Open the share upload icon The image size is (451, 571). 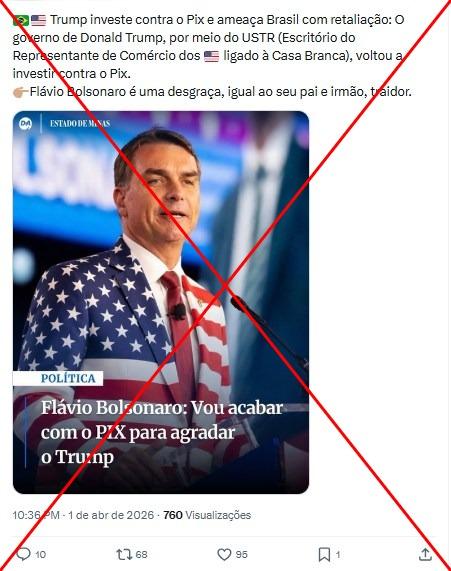[425, 554]
